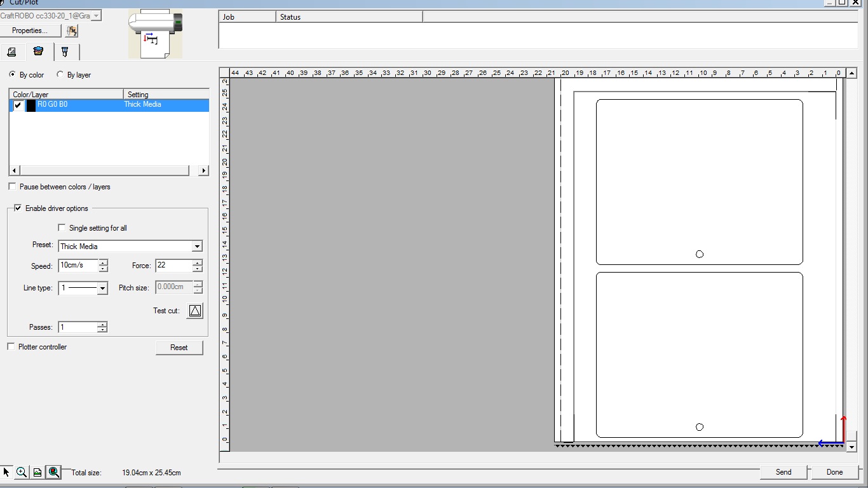Run the triangle Test cut button
868x488 pixels.
[194, 311]
